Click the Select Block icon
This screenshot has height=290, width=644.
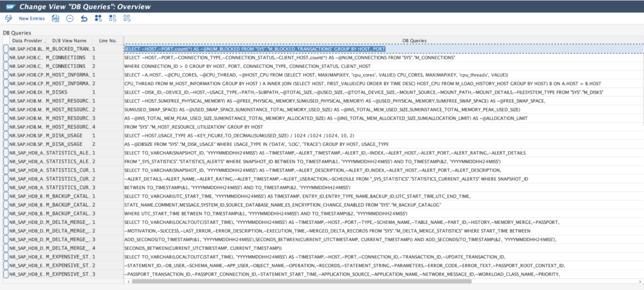(112, 18)
